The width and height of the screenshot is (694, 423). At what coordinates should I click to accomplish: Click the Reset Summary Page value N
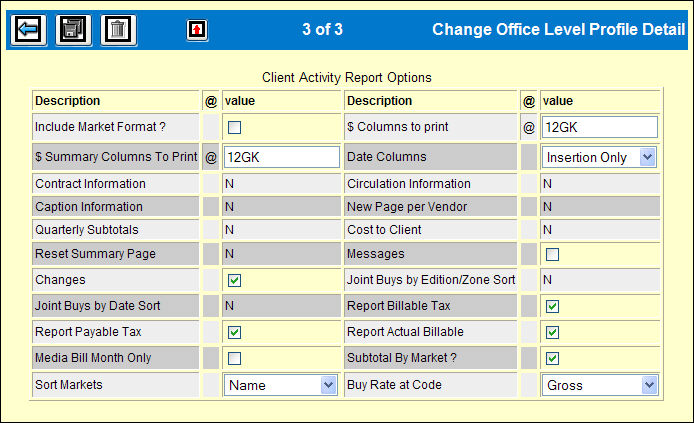coord(229,254)
